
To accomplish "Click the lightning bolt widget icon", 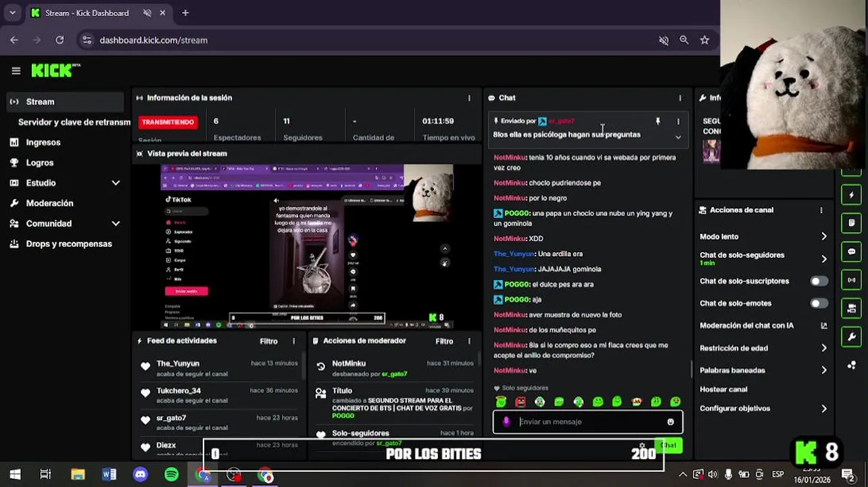I will point(851,195).
